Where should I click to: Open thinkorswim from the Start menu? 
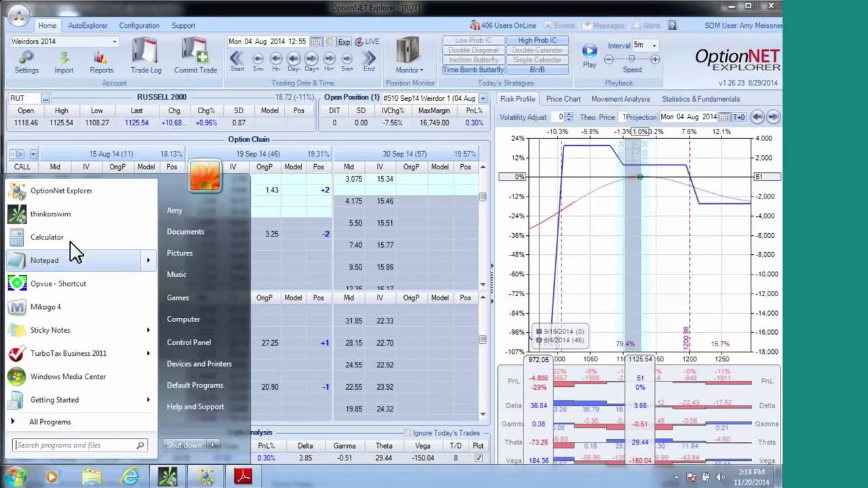coord(81,214)
